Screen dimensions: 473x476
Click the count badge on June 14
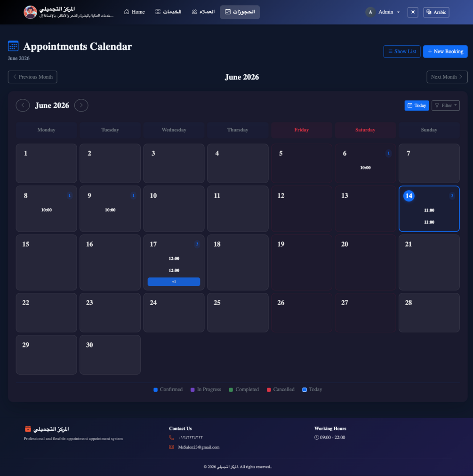point(452,196)
